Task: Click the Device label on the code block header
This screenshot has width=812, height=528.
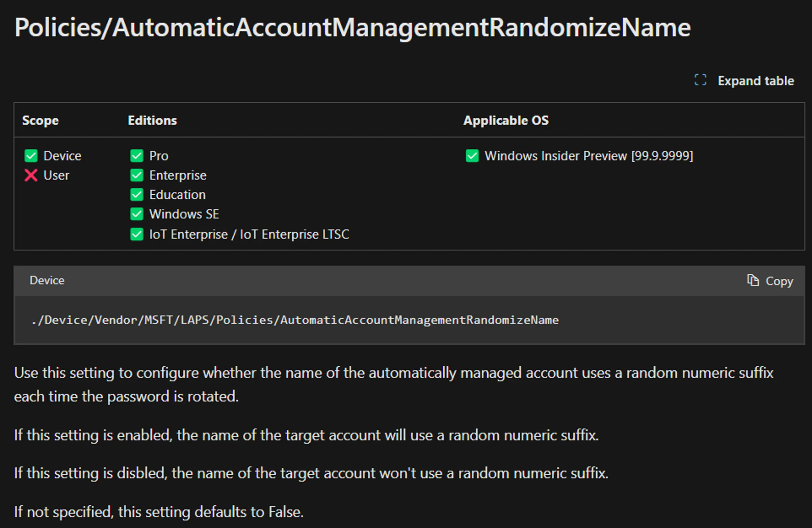Action: point(47,280)
